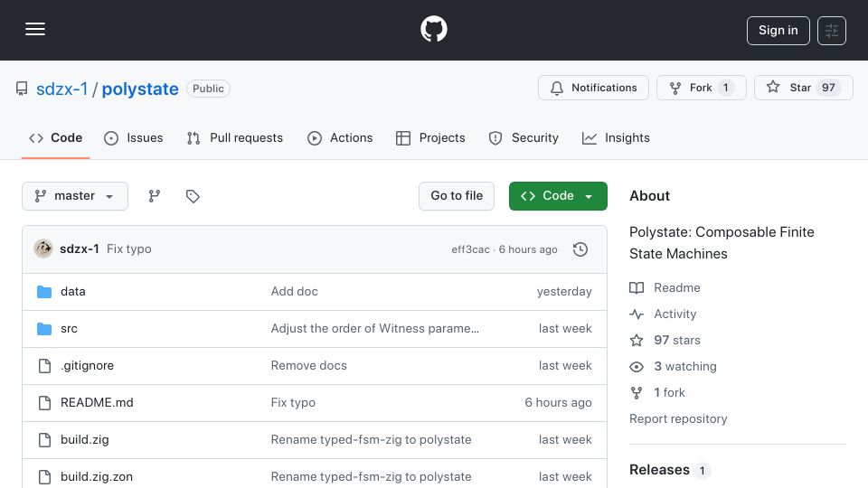Image resolution: width=868 pixels, height=488 pixels.
Task: Open the build.zig file
Action: pyautogui.click(x=85, y=440)
